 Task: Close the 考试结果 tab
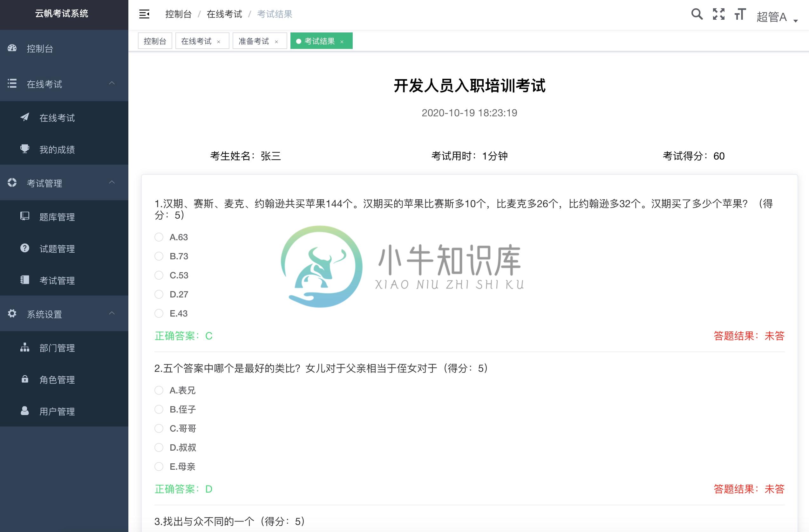[342, 42]
